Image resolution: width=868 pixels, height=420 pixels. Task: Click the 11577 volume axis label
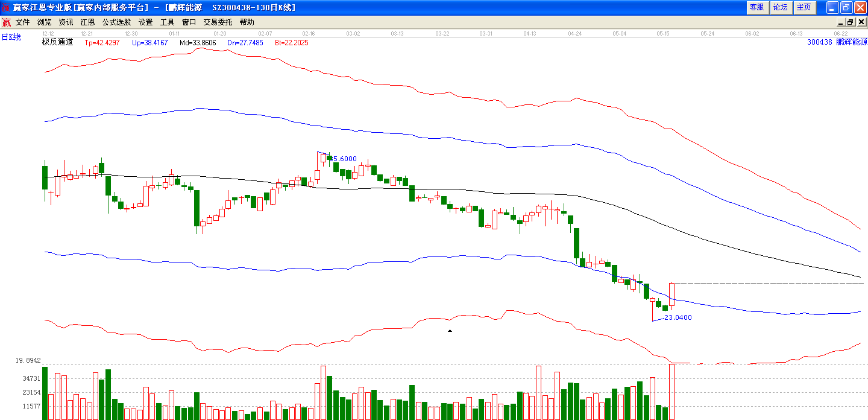[31, 406]
